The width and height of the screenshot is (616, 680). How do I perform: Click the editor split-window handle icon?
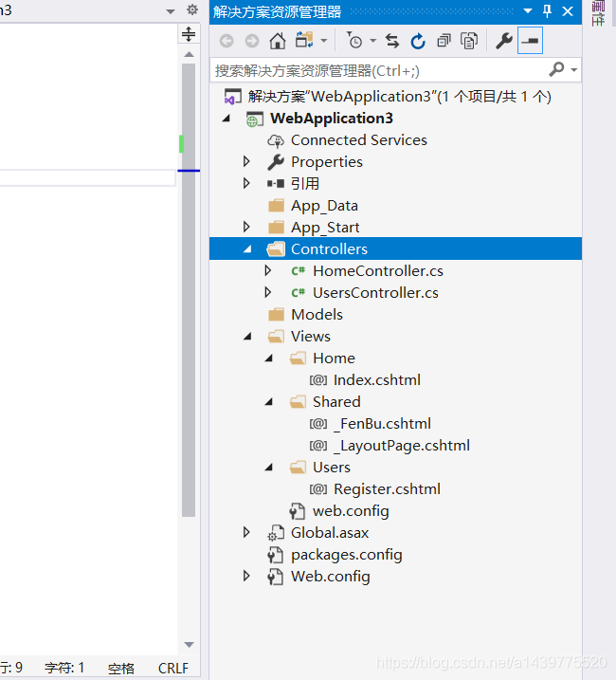pyautogui.click(x=189, y=34)
